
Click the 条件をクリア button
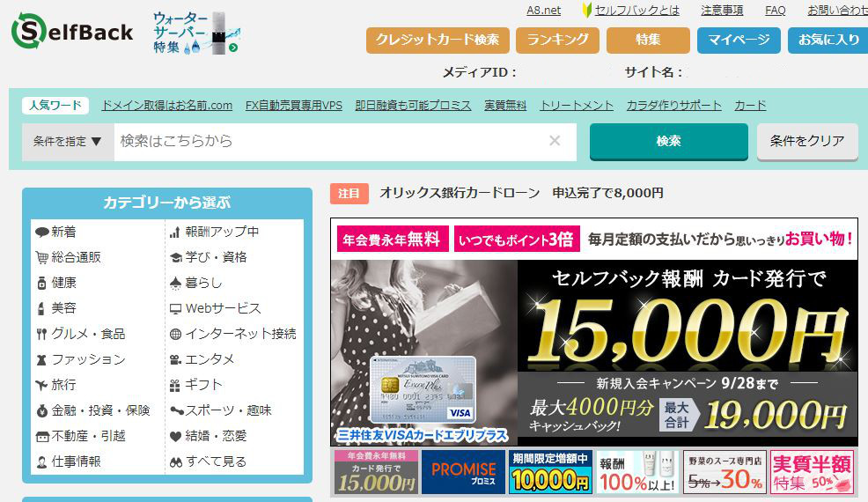point(807,142)
